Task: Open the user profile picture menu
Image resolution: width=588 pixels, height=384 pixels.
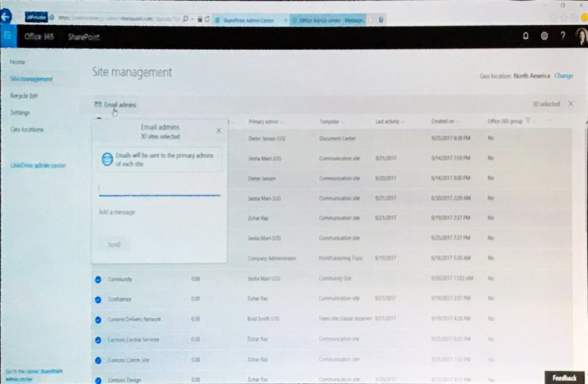Action: (581, 36)
